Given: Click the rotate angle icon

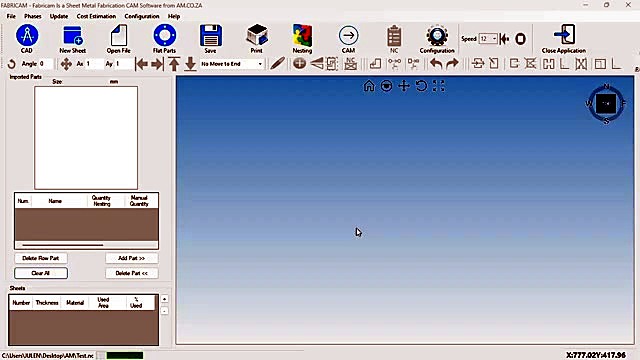Looking at the screenshot, I should 11,64.
